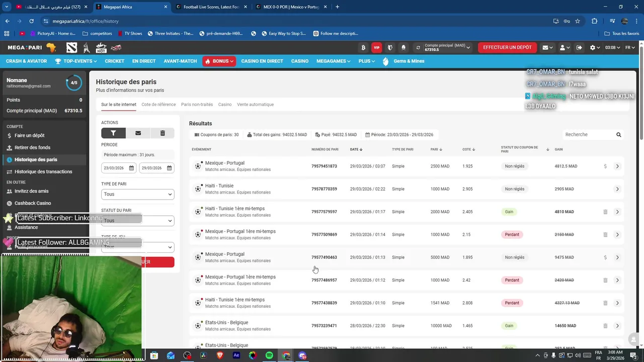The image size is (644, 362).
Task: Open CRASH & AVIATOR menu item
Action: point(26,61)
